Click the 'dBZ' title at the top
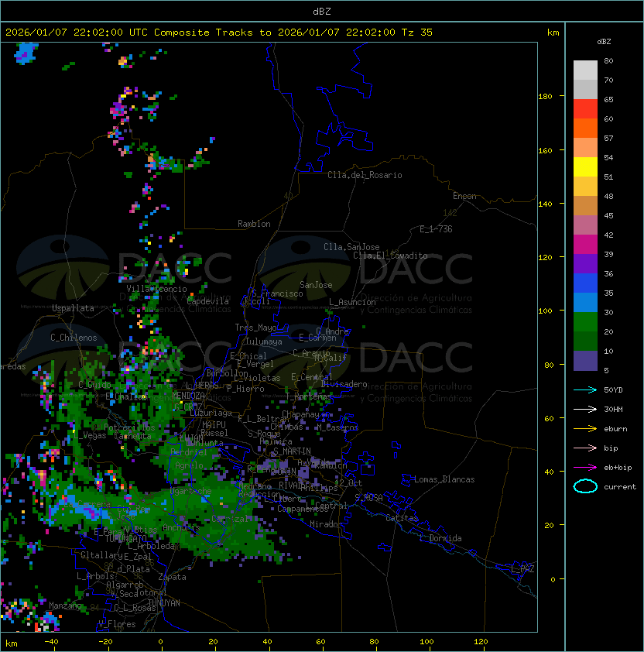This screenshot has width=644, height=652. pyautogui.click(x=322, y=12)
